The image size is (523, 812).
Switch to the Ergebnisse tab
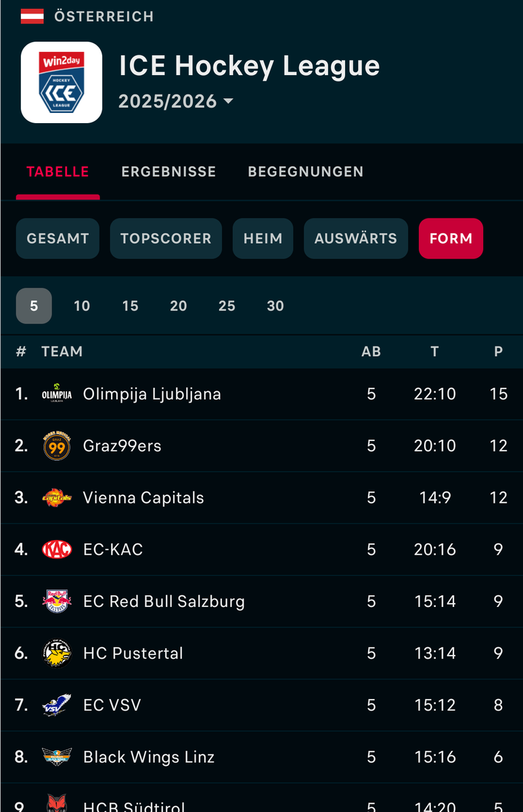[x=168, y=172]
